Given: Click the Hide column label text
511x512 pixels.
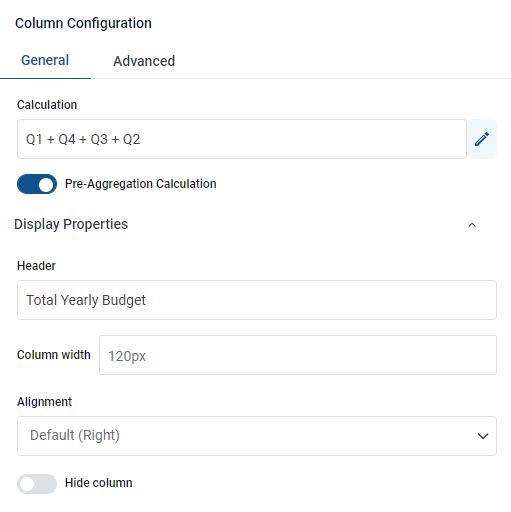Looking at the screenshot, I should click(x=99, y=483).
